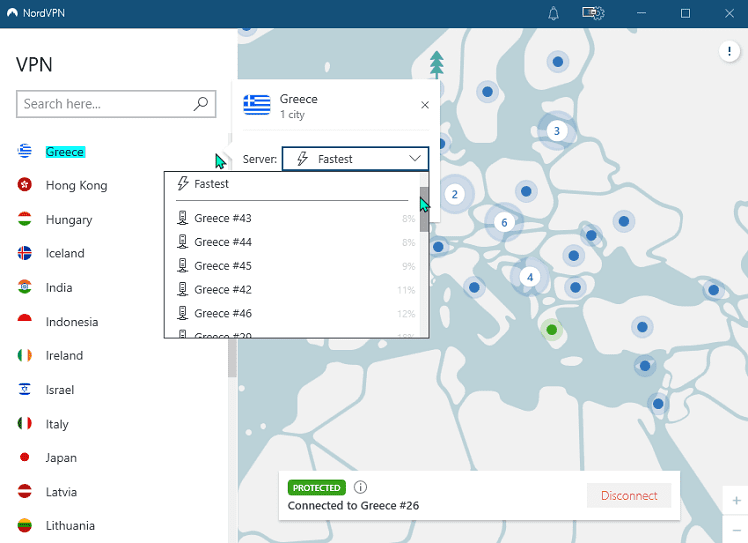Screen dimensions: 748x543
Task: Select Iceland in the country list
Action: point(65,253)
